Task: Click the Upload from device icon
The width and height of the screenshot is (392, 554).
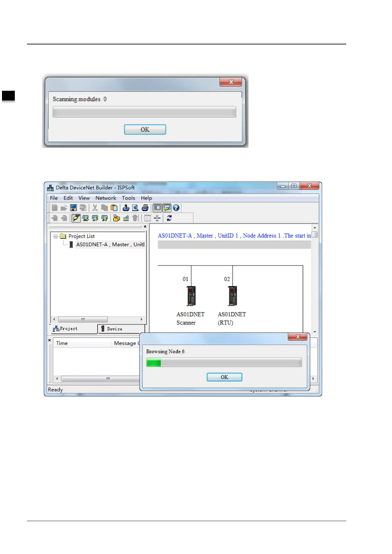Action: (105, 218)
